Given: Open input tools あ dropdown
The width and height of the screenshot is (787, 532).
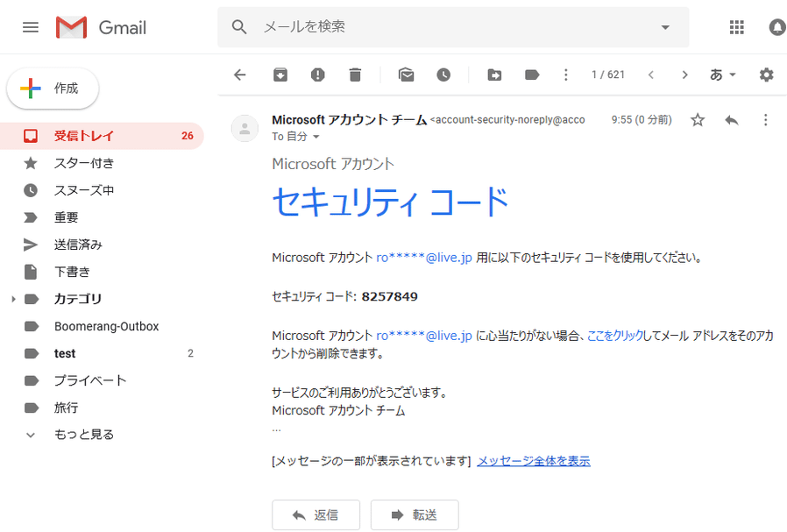Looking at the screenshot, I should click(722, 75).
